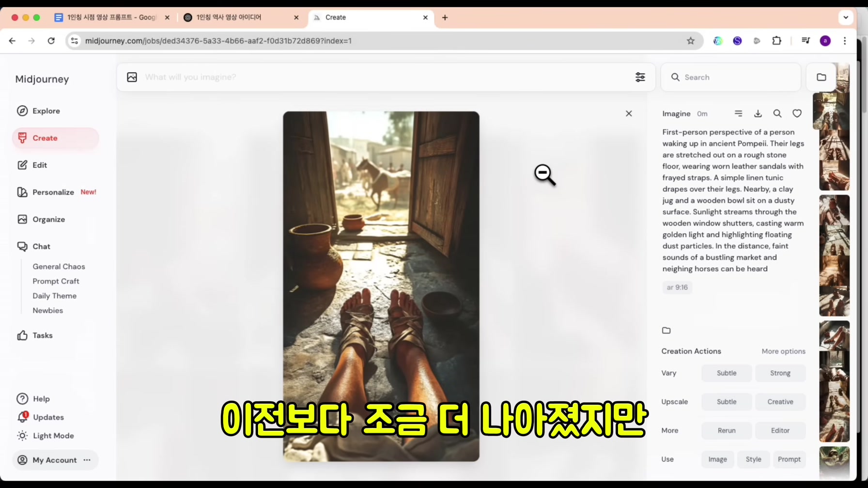Use the Prompt button
The width and height of the screenshot is (868, 488).
pyautogui.click(x=789, y=459)
